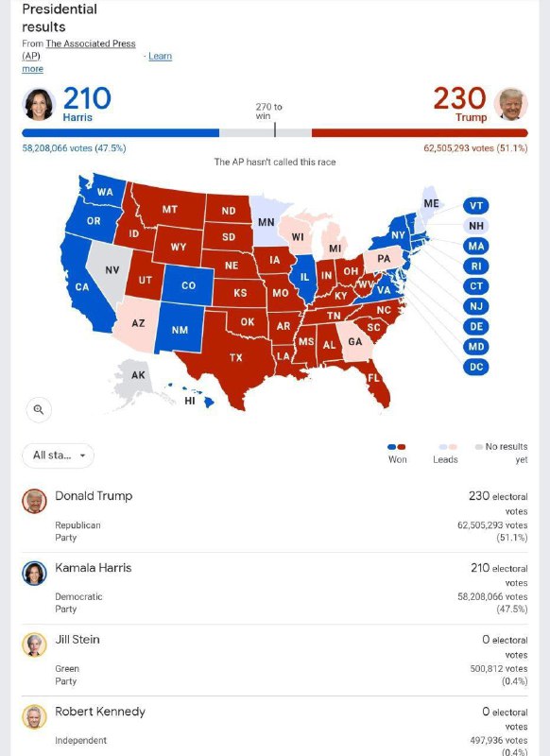Select Texas on the map
The height and width of the screenshot is (756, 550).
[236, 357]
